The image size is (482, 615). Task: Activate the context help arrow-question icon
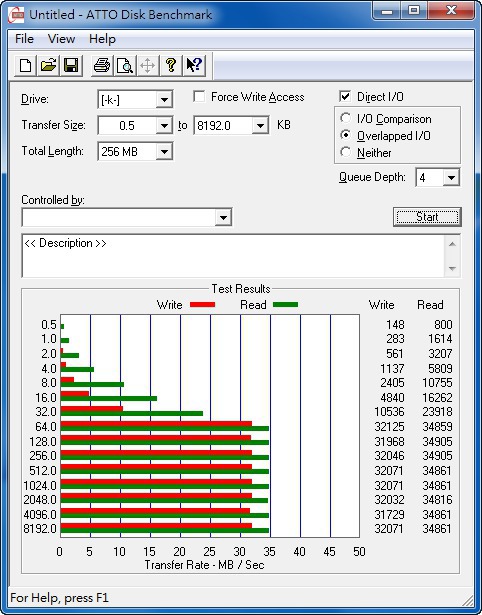pyautogui.click(x=194, y=65)
